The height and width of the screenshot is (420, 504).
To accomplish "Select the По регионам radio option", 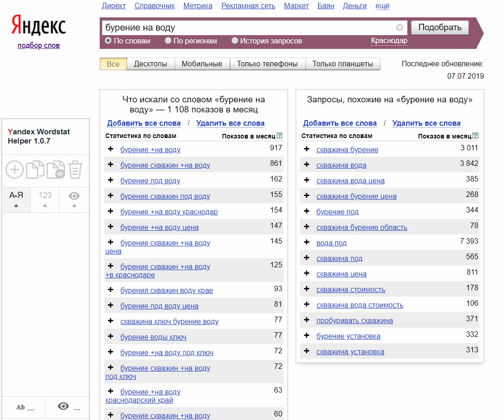I will tap(168, 41).
